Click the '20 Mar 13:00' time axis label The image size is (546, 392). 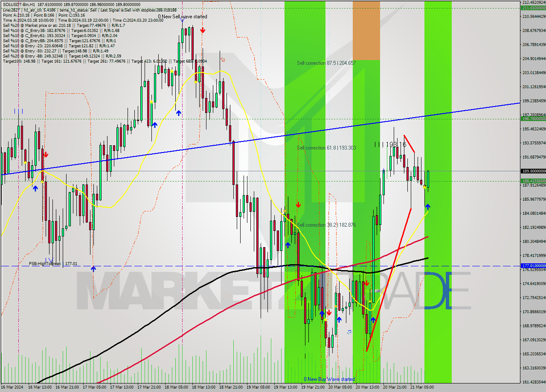pos(368,387)
